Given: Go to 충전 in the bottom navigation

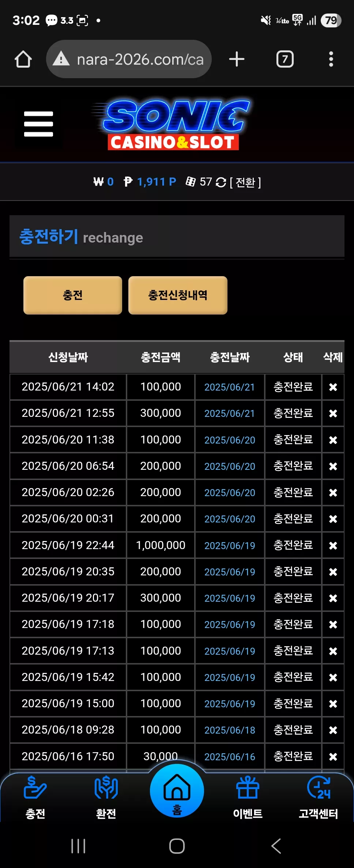Looking at the screenshot, I should click(35, 797).
